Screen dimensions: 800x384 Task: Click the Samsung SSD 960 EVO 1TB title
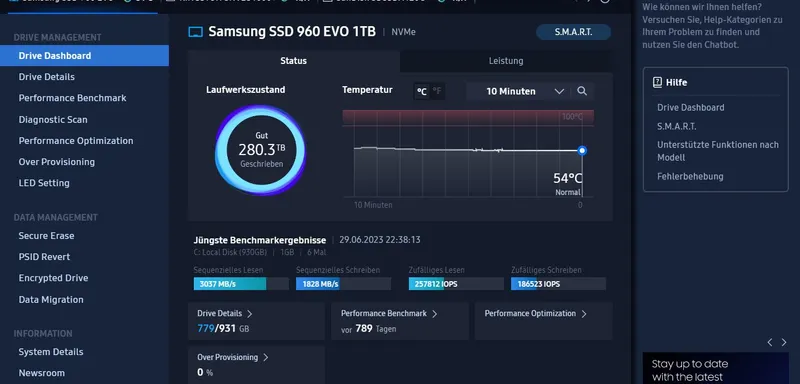point(292,32)
